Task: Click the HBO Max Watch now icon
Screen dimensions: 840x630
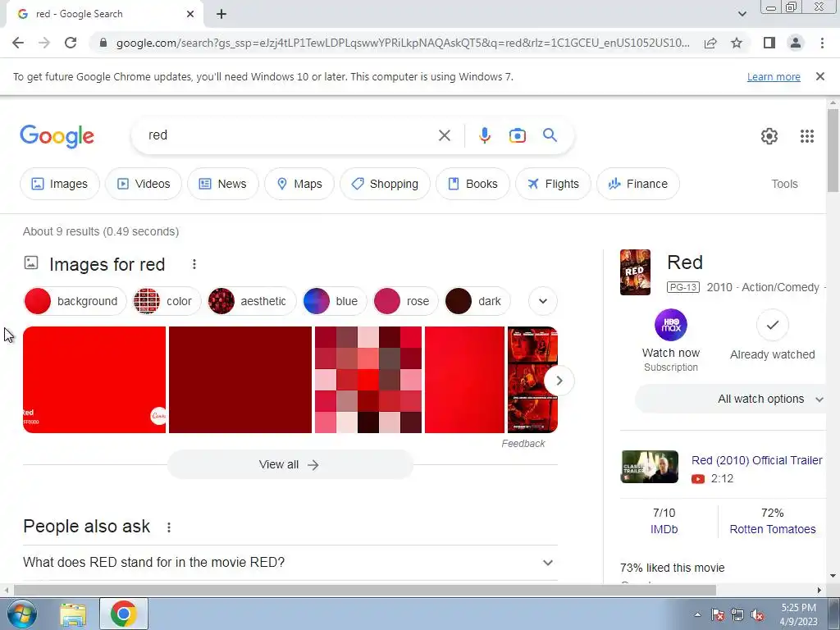Action: click(x=671, y=325)
